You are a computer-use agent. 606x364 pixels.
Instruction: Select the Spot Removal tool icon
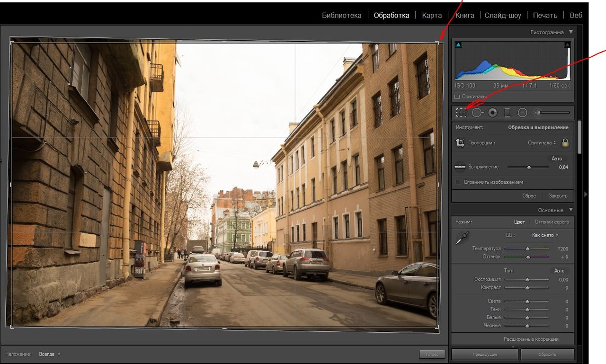click(x=477, y=113)
